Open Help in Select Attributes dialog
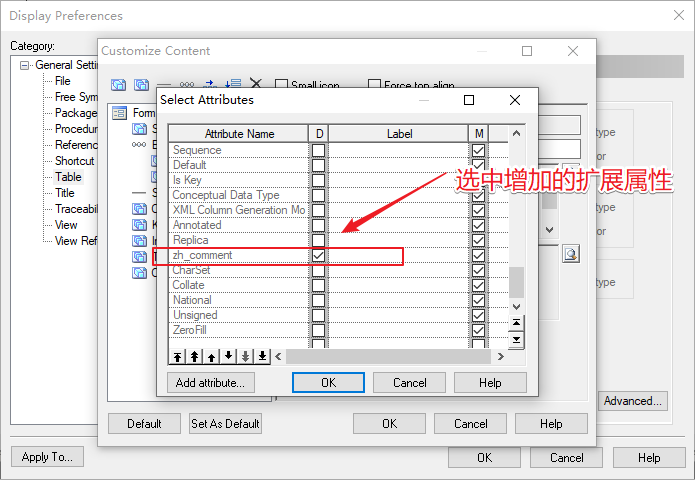This screenshot has width=695, height=480. pos(490,382)
